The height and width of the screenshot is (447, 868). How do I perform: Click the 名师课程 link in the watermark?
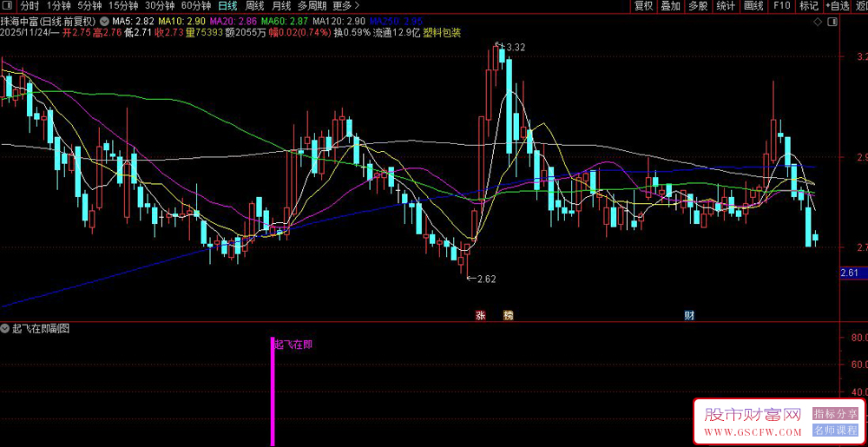click(835, 431)
